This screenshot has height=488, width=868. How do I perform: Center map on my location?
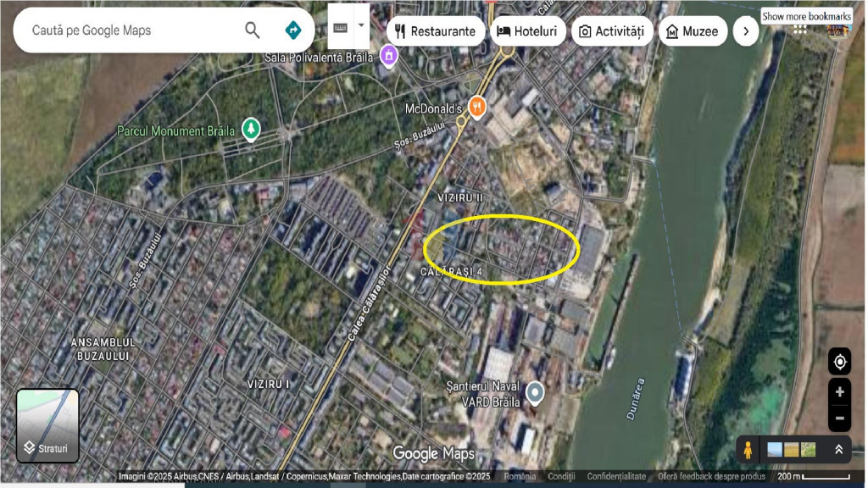click(x=839, y=362)
